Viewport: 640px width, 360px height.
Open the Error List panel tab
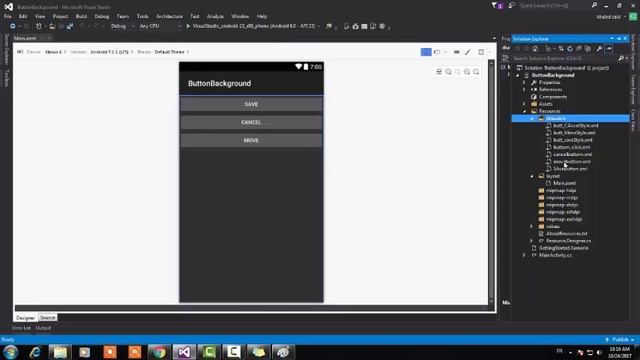(x=21, y=328)
